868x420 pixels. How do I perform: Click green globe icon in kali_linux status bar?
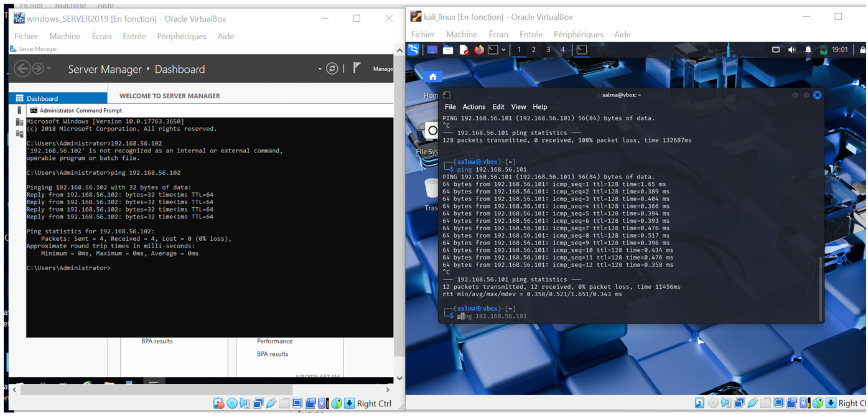tap(818, 403)
